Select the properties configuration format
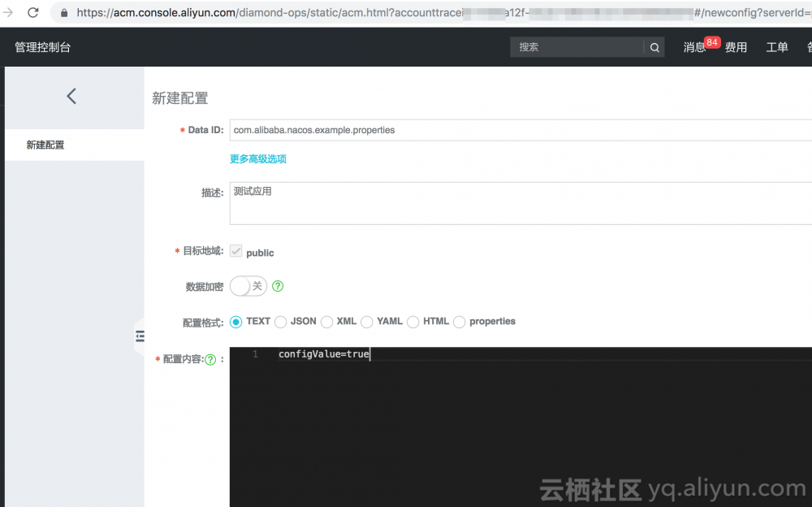This screenshot has height=507, width=812. (x=460, y=322)
